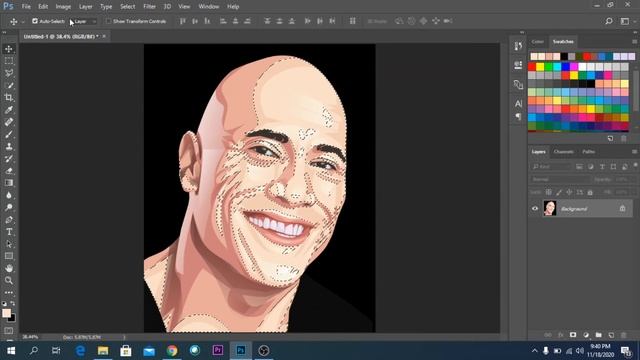
Task: Pick the pure red swatch in Swatches
Action: coord(532,67)
